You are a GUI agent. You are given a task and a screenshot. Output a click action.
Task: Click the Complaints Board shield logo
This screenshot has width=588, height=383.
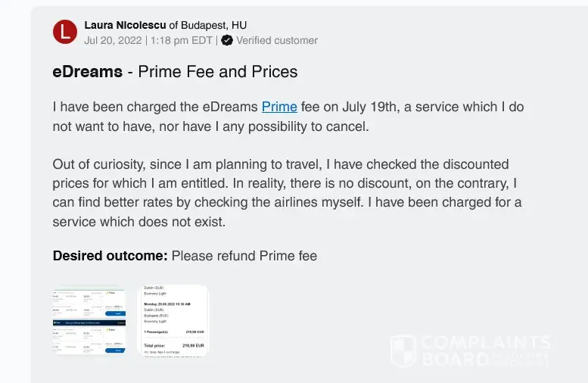(x=403, y=351)
